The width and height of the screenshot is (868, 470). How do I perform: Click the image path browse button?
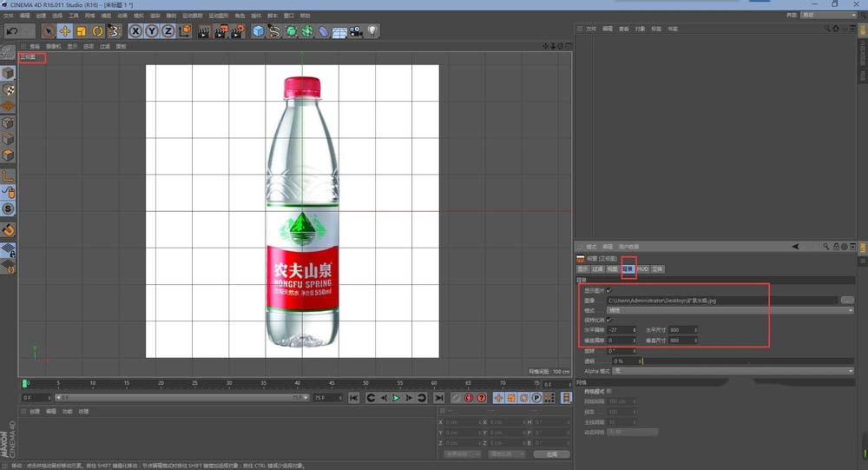847,300
